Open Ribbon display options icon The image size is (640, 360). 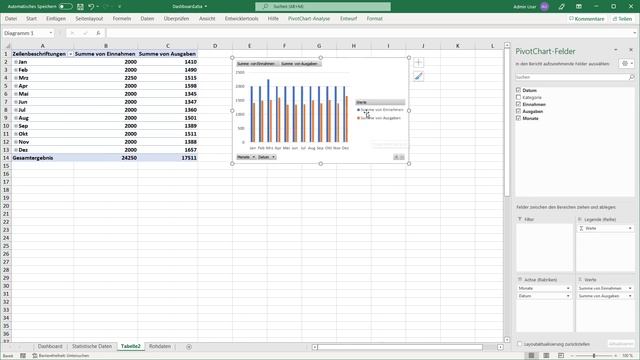coord(579,7)
